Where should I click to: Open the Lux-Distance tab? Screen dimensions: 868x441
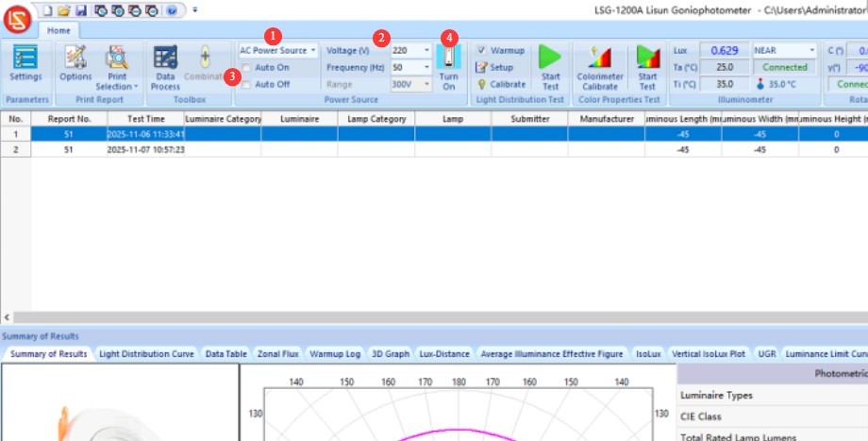444,353
